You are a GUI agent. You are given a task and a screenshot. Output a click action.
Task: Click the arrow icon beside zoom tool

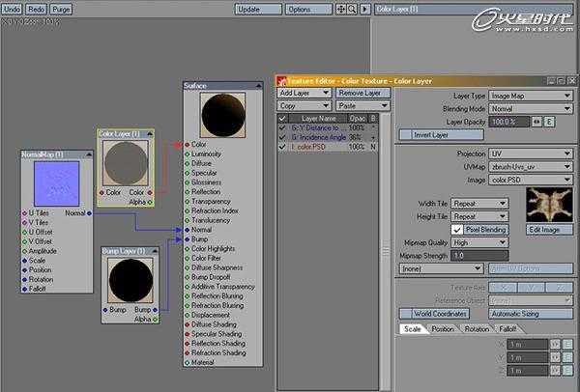(x=364, y=10)
